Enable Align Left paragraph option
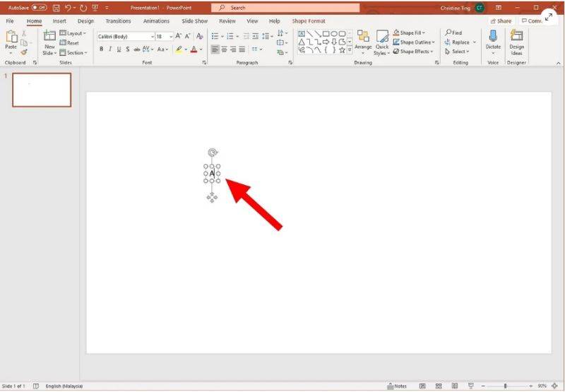 click(215, 49)
